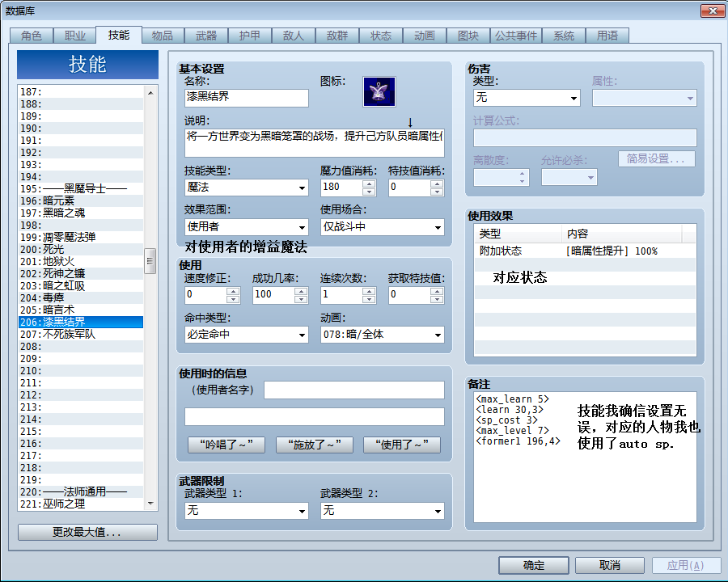Select skill 200:死光

[x=81, y=249]
